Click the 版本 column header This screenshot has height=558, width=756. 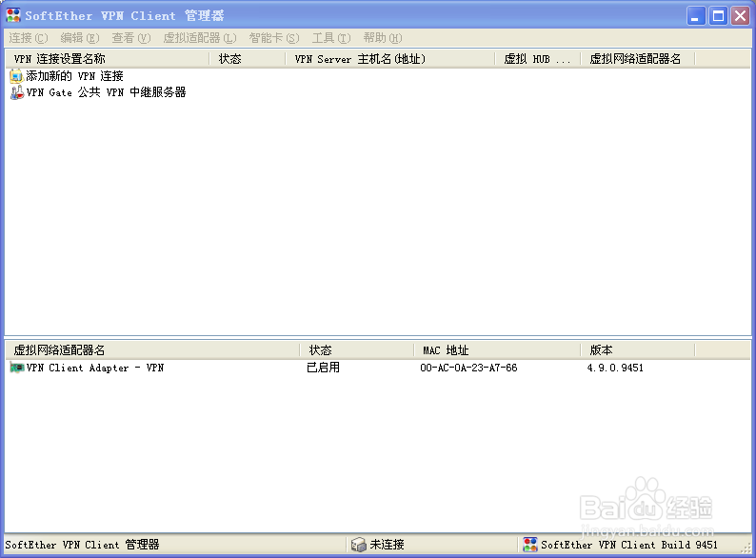637,350
